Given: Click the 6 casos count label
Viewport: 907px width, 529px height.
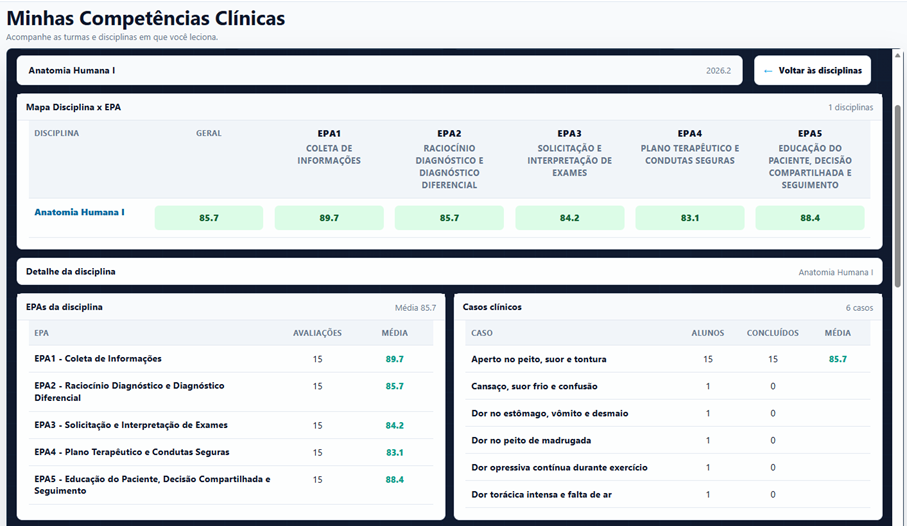Looking at the screenshot, I should [x=859, y=308].
